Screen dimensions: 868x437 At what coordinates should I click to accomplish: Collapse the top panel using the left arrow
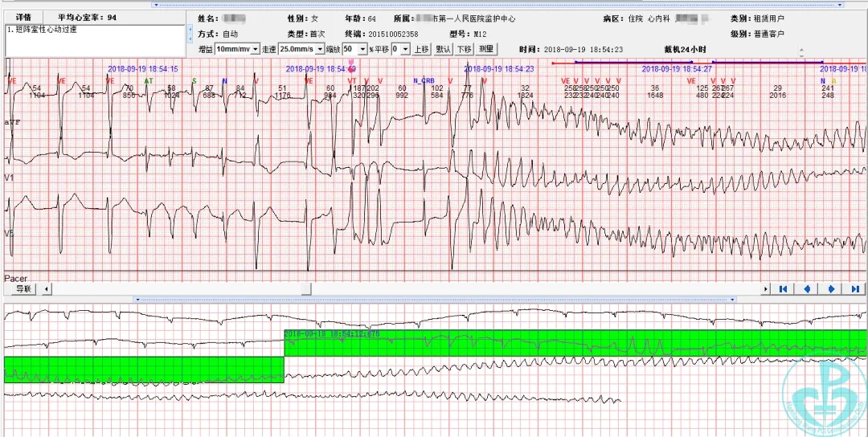click(x=156, y=5)
